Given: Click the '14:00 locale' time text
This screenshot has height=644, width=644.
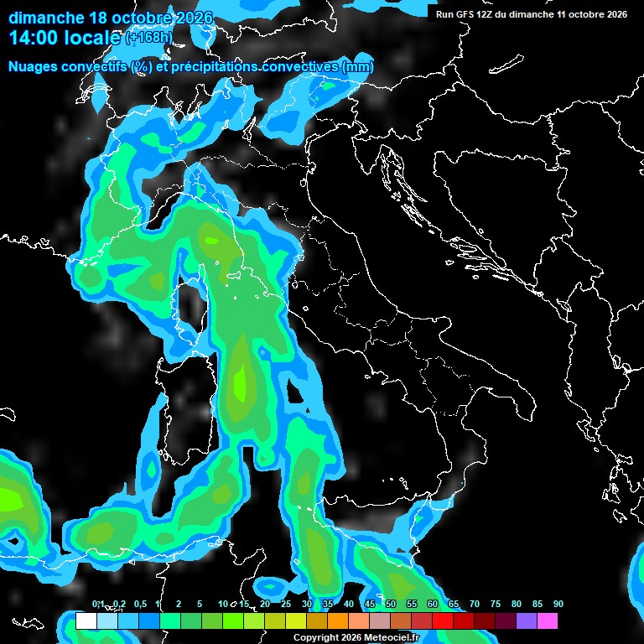Looking at the screenshot, I should coord(65,38).
